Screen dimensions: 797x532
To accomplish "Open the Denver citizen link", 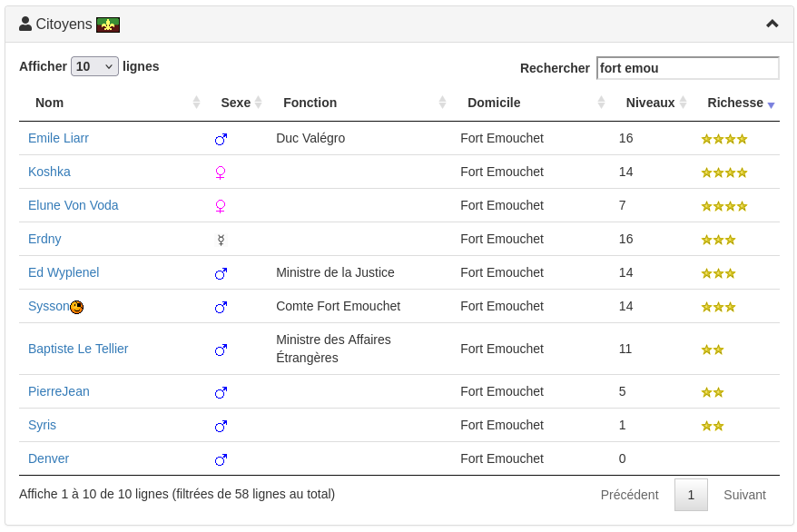I will [48, 458].
